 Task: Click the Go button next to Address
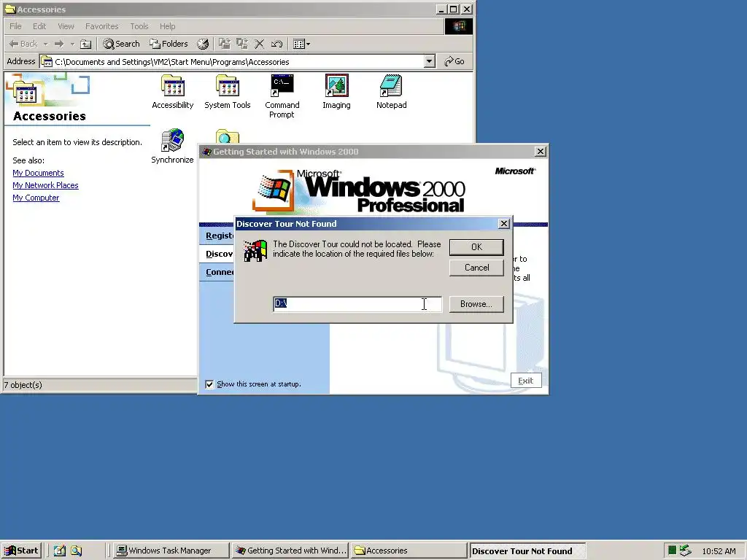[454, 61]
